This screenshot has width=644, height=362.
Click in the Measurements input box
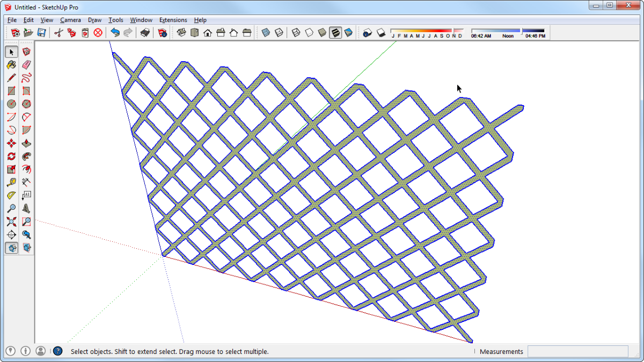pyautogui.click(x=578, y=351)
